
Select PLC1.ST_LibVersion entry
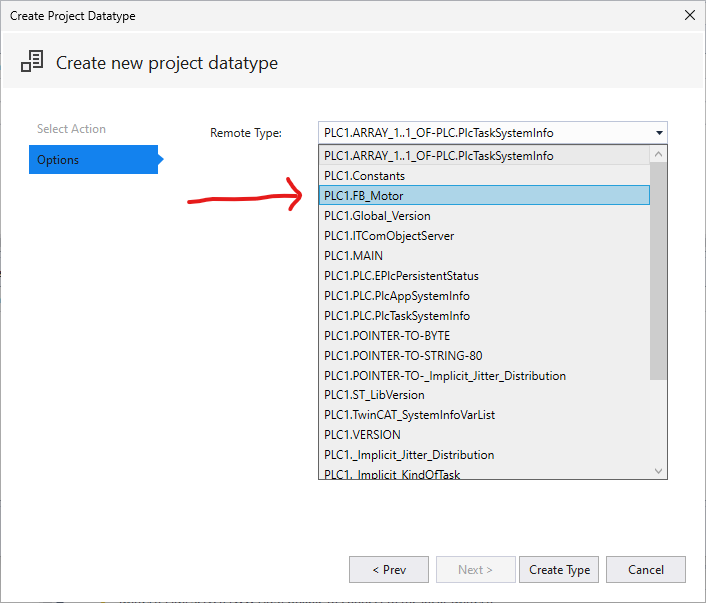pyautogui.click(x=484, y=395)
